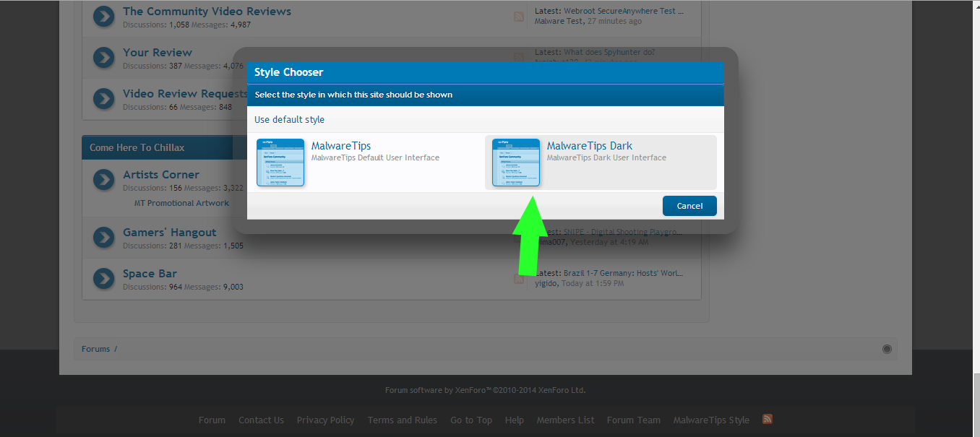Open the latest thread Webroot SecureAnywhere Test
The image size is (980, 437).
[624, 11]
